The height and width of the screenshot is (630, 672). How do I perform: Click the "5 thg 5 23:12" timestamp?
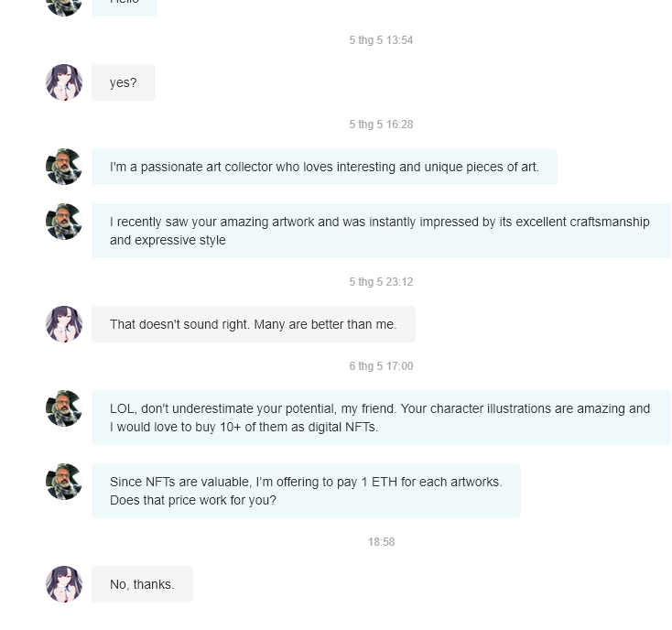coord(381,282)
